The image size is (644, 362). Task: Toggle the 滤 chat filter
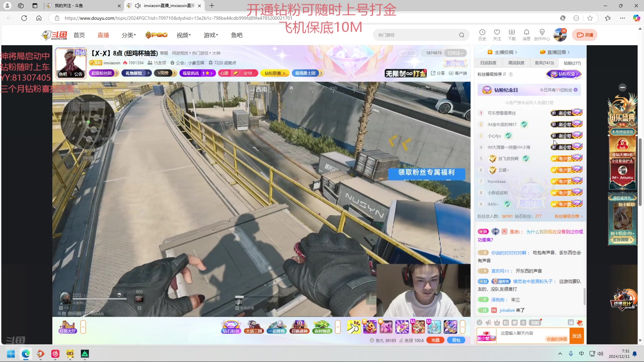click(571, 322)
